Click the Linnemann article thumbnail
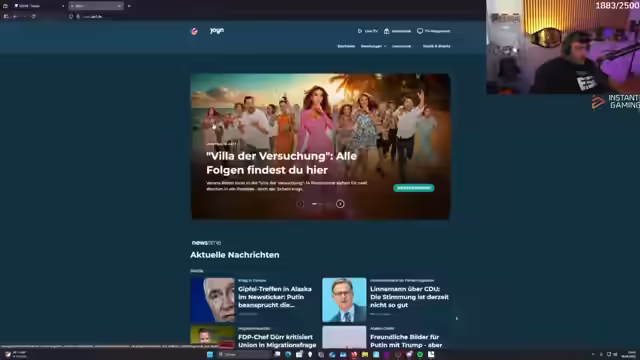Screen dimensions: 640x360 (x=344, y=300)
